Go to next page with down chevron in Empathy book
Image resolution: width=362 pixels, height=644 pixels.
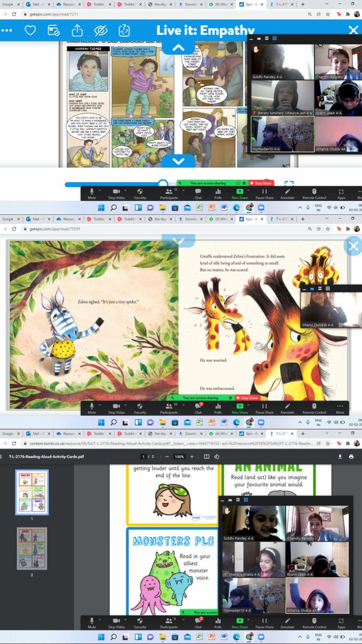pos(179,160)
